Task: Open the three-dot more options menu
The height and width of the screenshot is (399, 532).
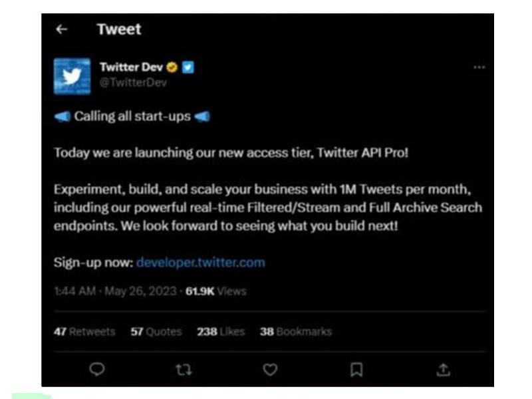Action: [x=479, y=67]
